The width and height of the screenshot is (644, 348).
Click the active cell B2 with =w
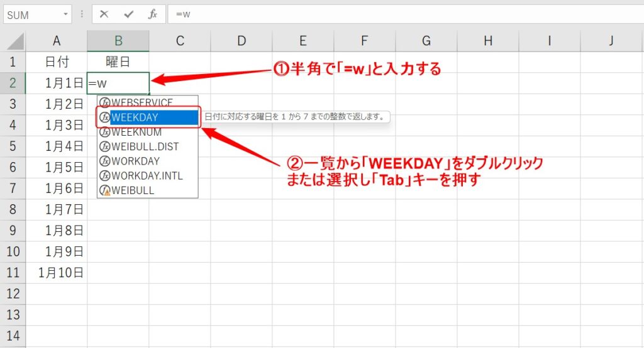[118, 84]
